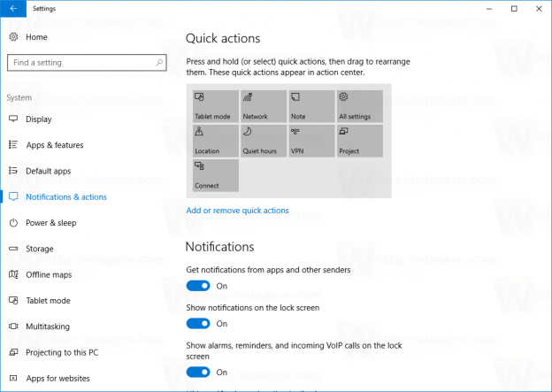Click the All settings quick action tile

click(360, 106)
